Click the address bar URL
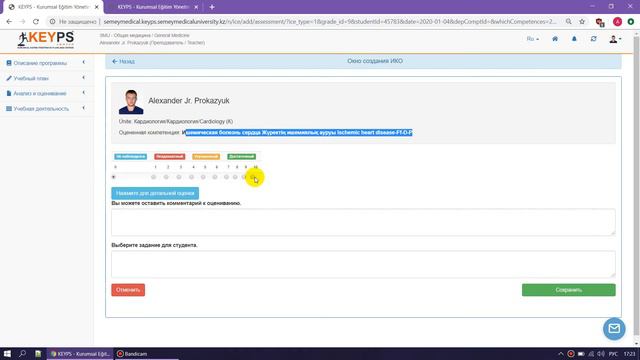The width and height of the screenshot is (640, 360). pyautogui.click(x=329, y=22)
